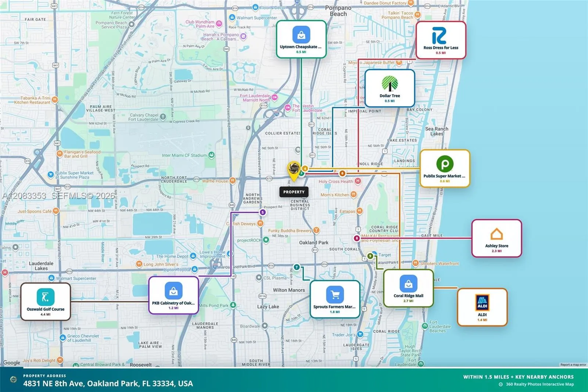Viewport: 588px width, 392px height.
Task: Click the Google logo on the map
Action: click(x=12, y=363)
